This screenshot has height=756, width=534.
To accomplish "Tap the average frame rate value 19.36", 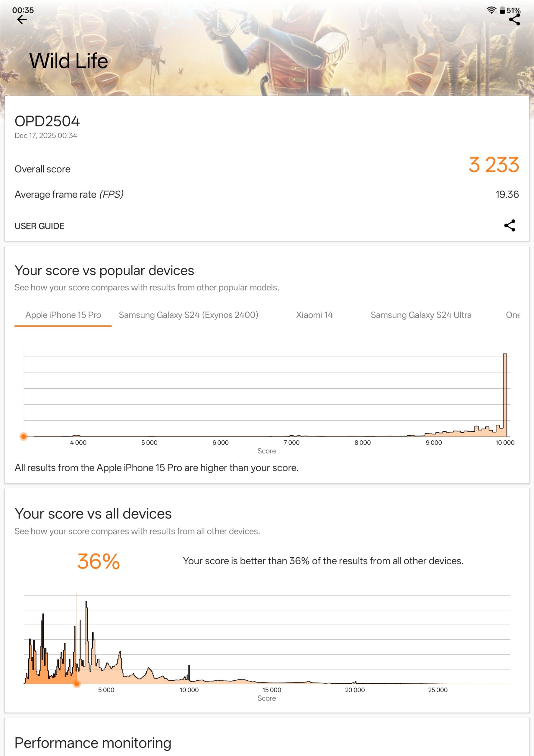I will point(507,195).
